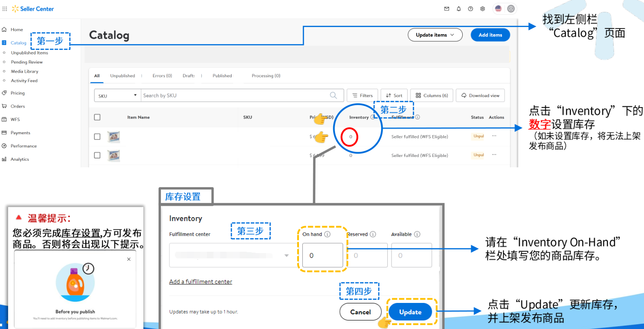Image resolution: width=644 pixels, height=329 pixels.
Task: Click the Walmart Seller Center logo
Action: coord(33,9)
